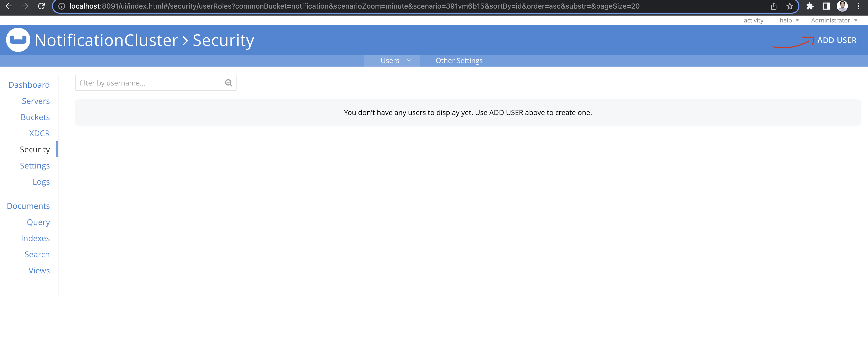Expand the Users tab dropdown chevron
The height and width of the screenshot is (342, 868).
pyautogui.click(x=409, y=61)
